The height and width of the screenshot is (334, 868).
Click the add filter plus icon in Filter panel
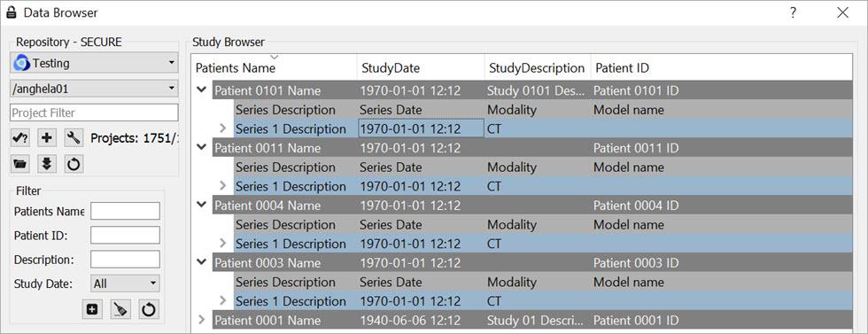(x=92, y=309)
